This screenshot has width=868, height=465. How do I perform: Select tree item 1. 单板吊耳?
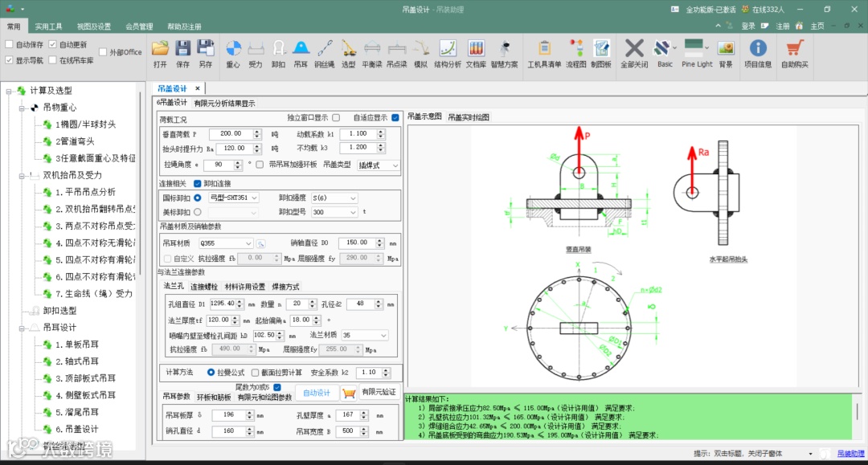[77, 345]
